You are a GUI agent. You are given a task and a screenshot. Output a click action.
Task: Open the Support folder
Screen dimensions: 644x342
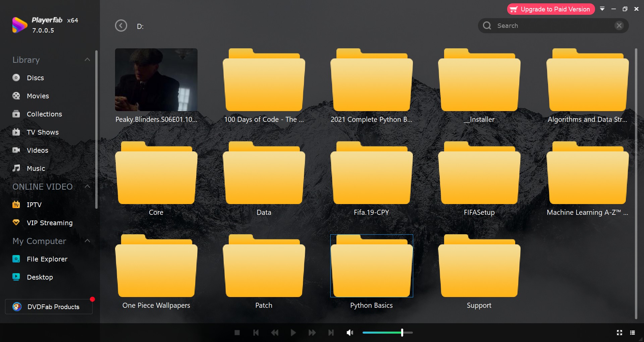pyautogui.click(x=479, y=265)
